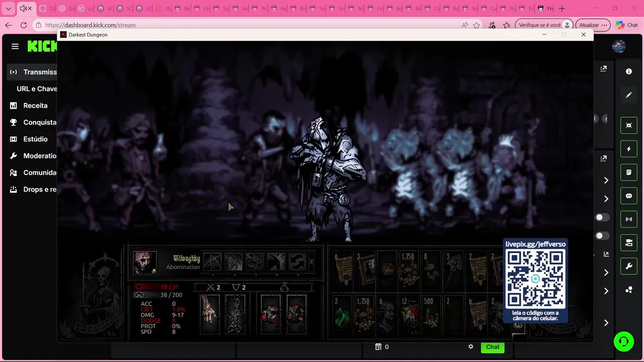Screen dimensions: 644x362
Task: Click the skip turn X next to skills
Action: click(311, 262)
